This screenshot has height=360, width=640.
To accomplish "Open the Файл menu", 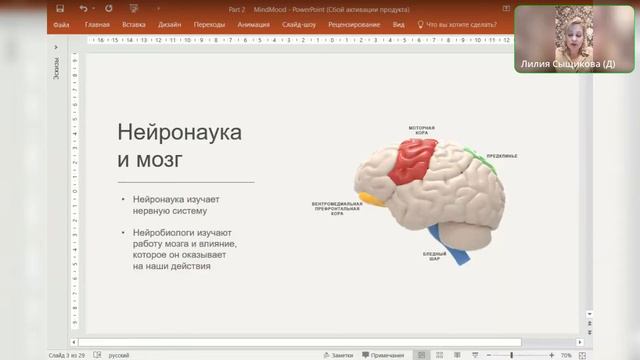I will (61, 25).
